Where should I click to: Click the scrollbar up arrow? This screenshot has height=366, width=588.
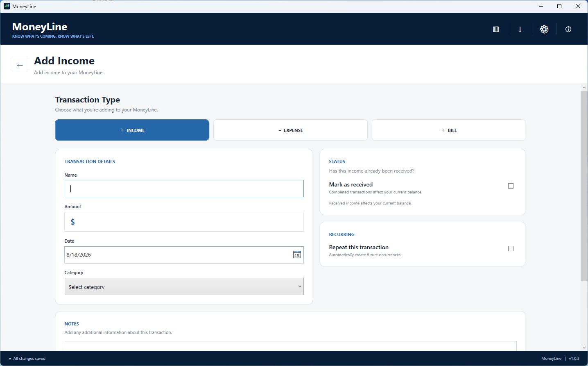click(x=584, y=88)
